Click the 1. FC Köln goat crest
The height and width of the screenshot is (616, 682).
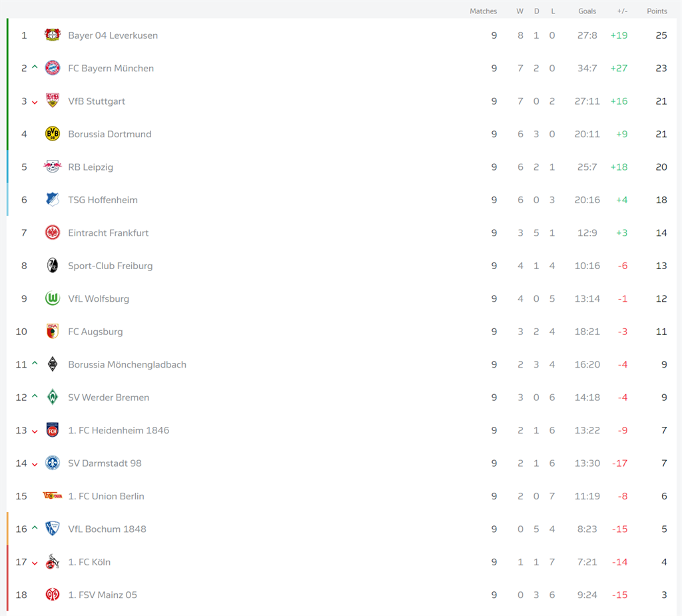click(x=53, y=561)
